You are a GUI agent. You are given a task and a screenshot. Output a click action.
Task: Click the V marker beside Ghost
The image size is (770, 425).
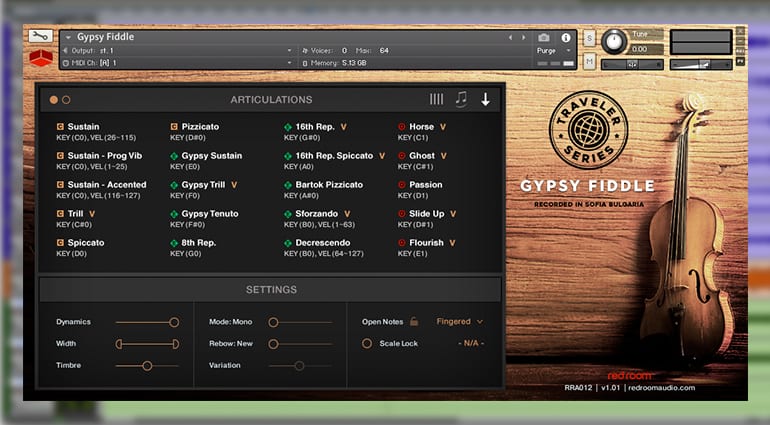[x=443, y=156]
